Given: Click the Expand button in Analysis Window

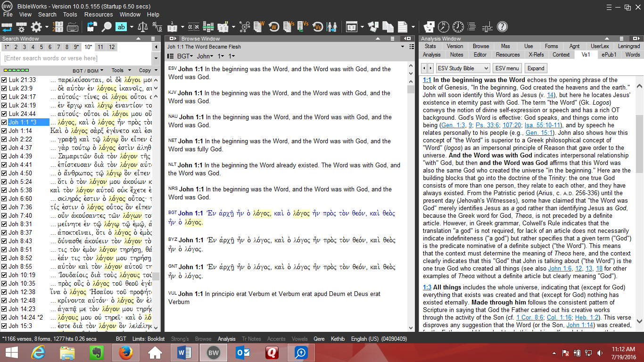Looking at the screenshot, I should tap(536, 68).
